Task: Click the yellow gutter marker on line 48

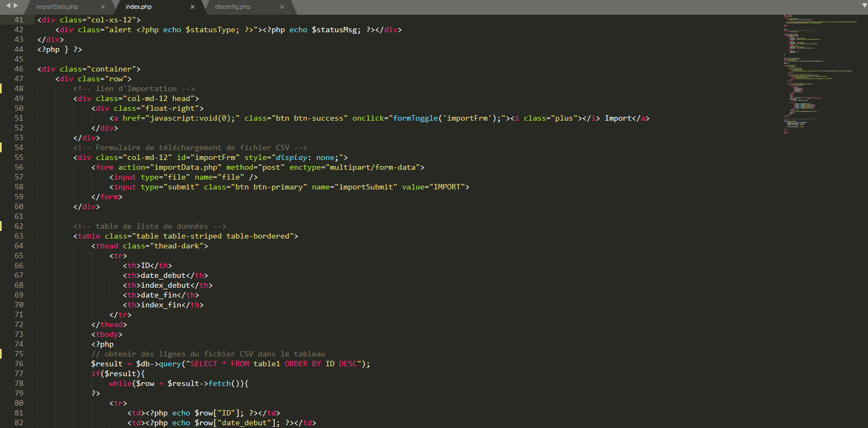Action: [1, 88]
